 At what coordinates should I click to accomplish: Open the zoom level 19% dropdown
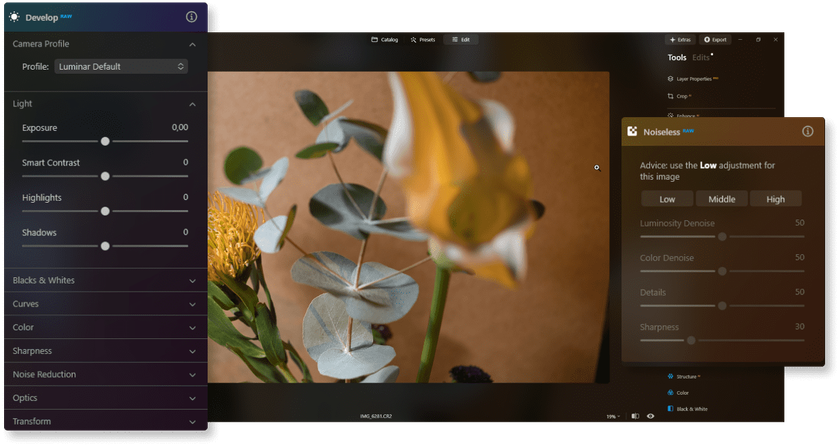coord(613,417)
